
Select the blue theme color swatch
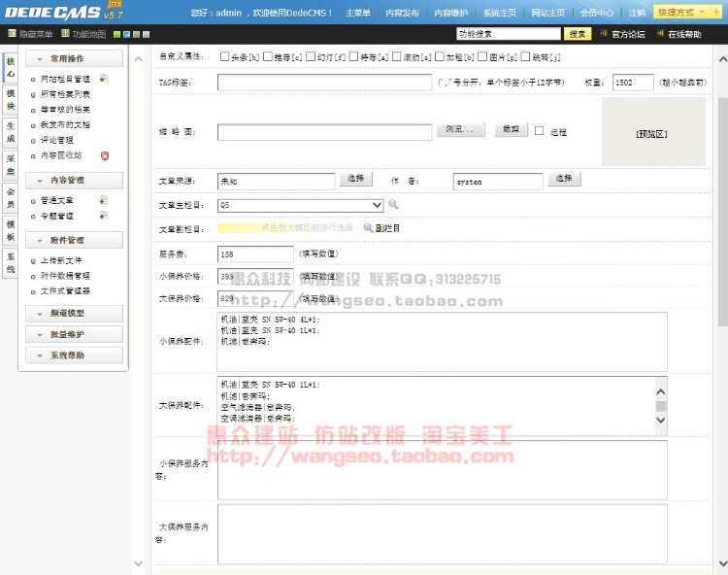[126, 34]
